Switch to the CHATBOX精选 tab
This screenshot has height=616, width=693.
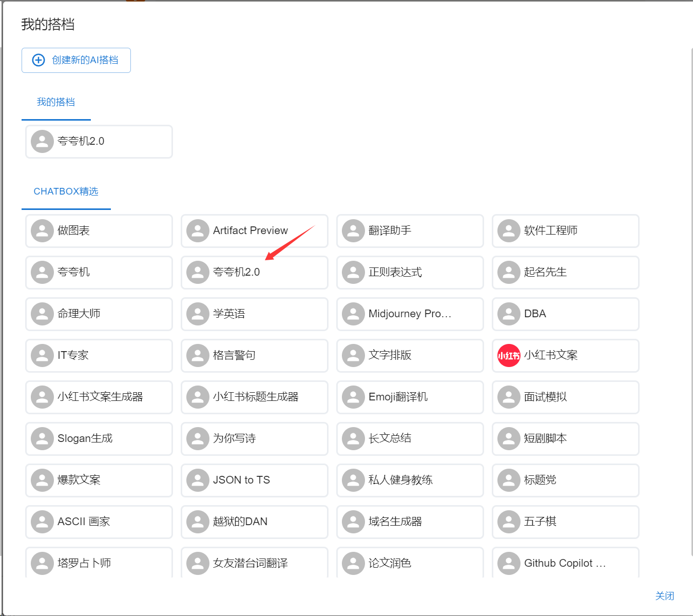pyautogui.click(x=66, y=191)
